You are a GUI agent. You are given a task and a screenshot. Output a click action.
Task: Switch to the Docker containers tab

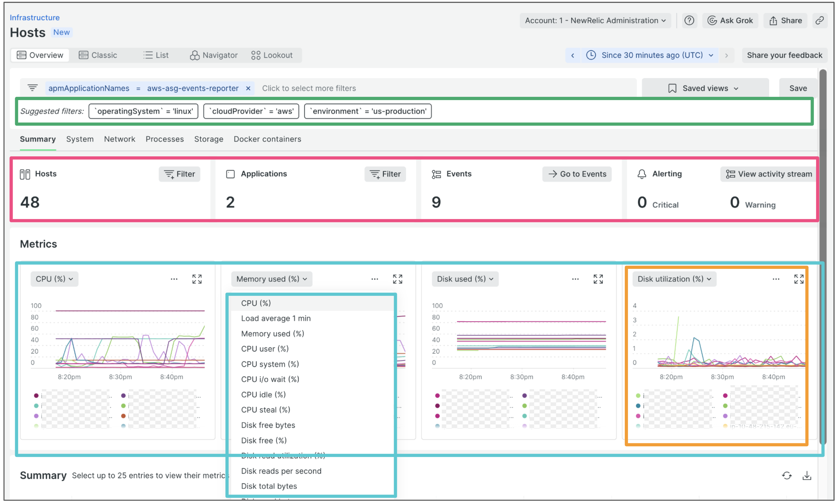coord(267,139)
